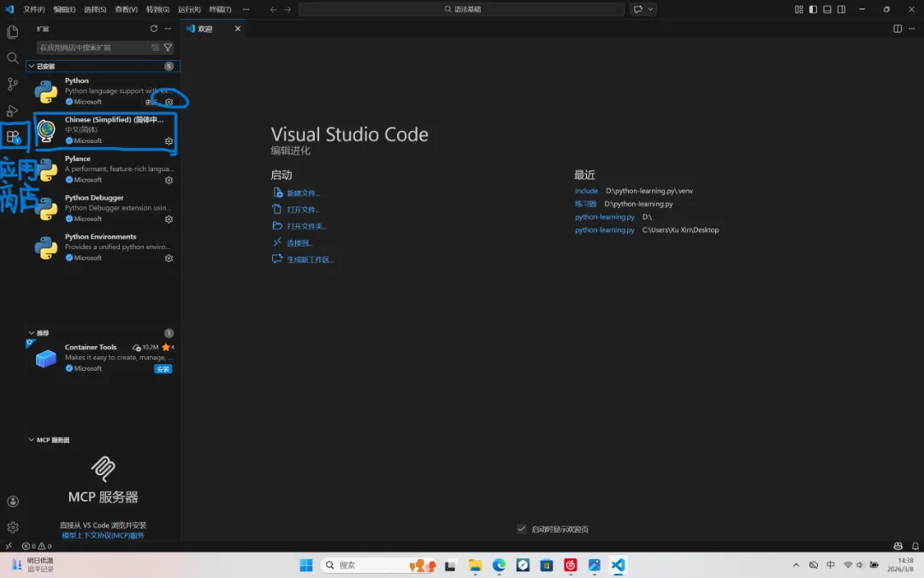Open Python Debugger extension manage gear
Screen dimensions: 924x578
(169, 219)
